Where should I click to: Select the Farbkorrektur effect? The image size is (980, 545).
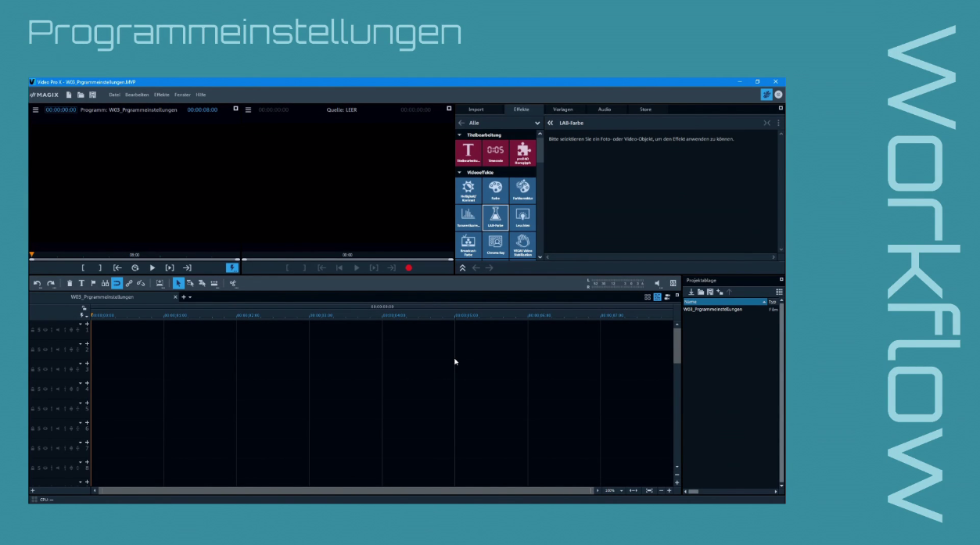coord(522,190)
